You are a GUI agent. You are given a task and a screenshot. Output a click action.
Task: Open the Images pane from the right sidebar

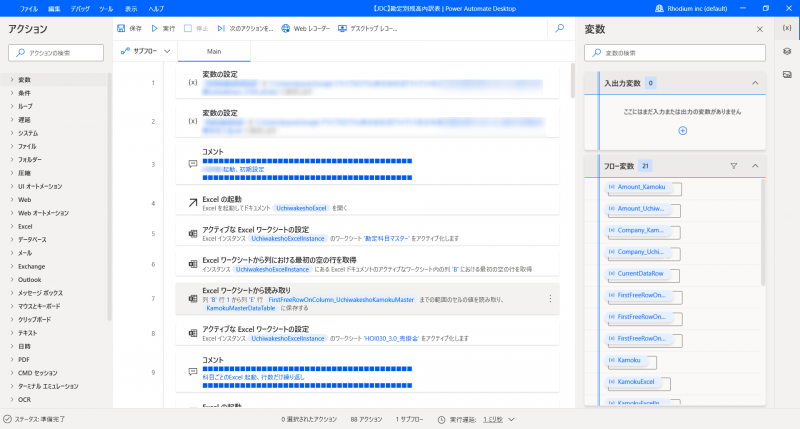point(787,74)
